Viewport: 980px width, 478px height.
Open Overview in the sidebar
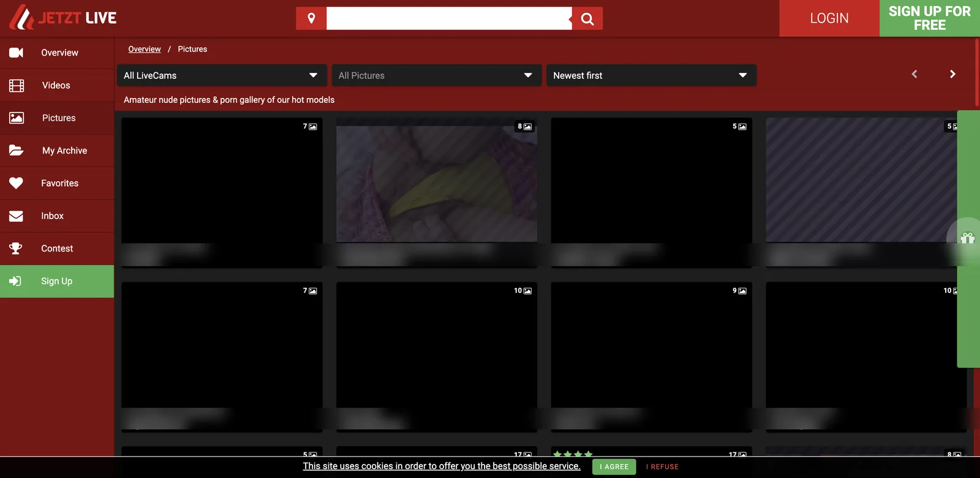(57, 53)
